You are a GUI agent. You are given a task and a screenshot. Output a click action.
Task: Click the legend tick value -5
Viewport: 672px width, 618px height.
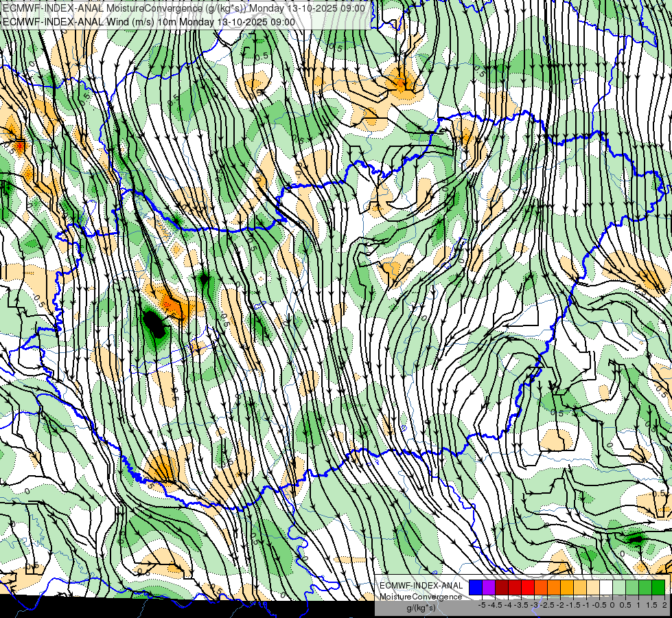482,605
